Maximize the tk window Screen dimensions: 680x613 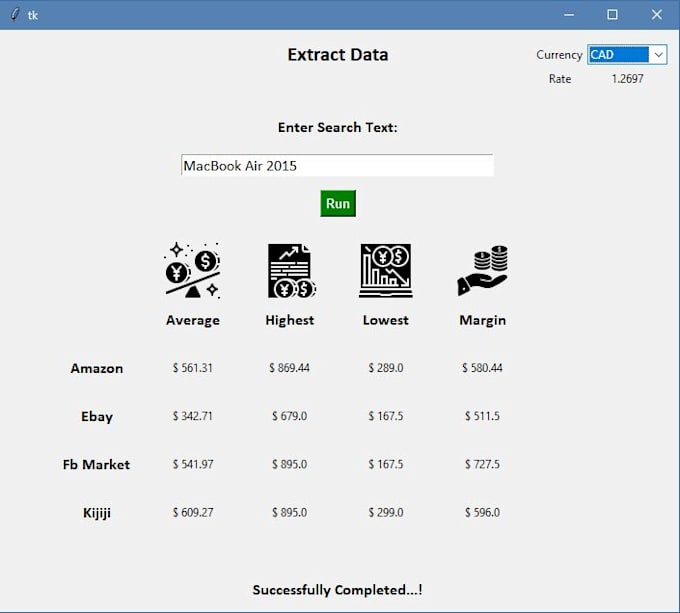tap(612, 15)
